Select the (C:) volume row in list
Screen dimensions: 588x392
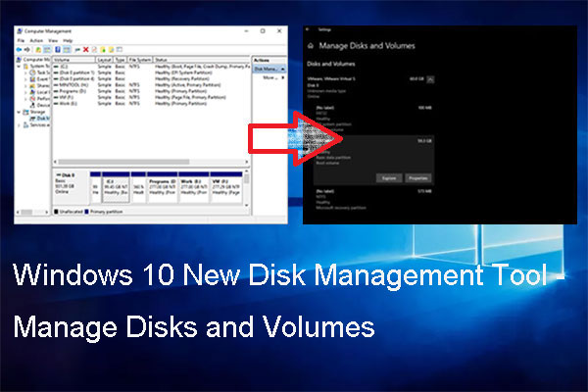pyautogui.click(x=151, y=67)
